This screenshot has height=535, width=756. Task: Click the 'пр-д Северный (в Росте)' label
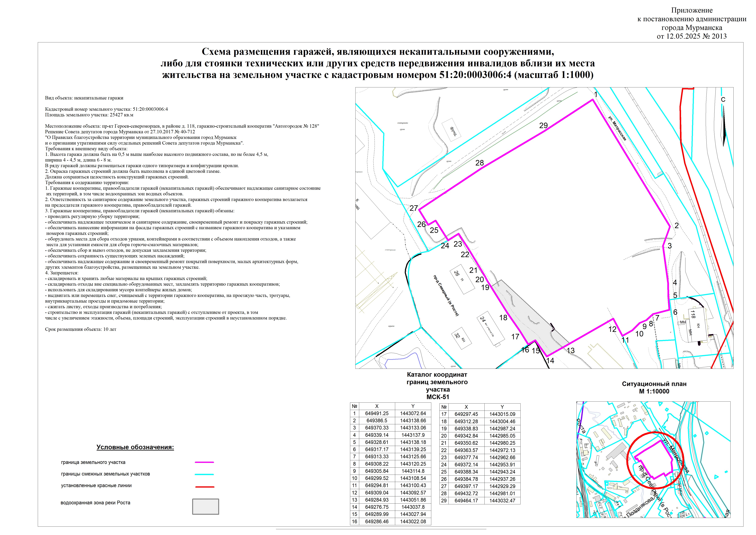point(445,296)
